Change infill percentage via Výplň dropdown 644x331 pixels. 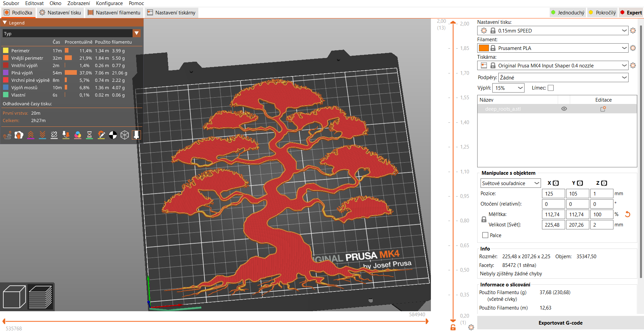[x=508, y=88]
